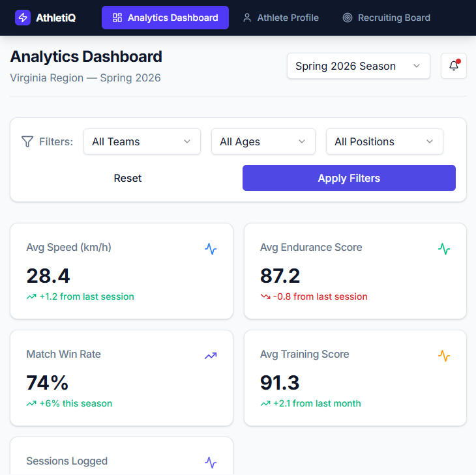Click the Apply Filters button

pyautogui.click(x=349, y=178)
